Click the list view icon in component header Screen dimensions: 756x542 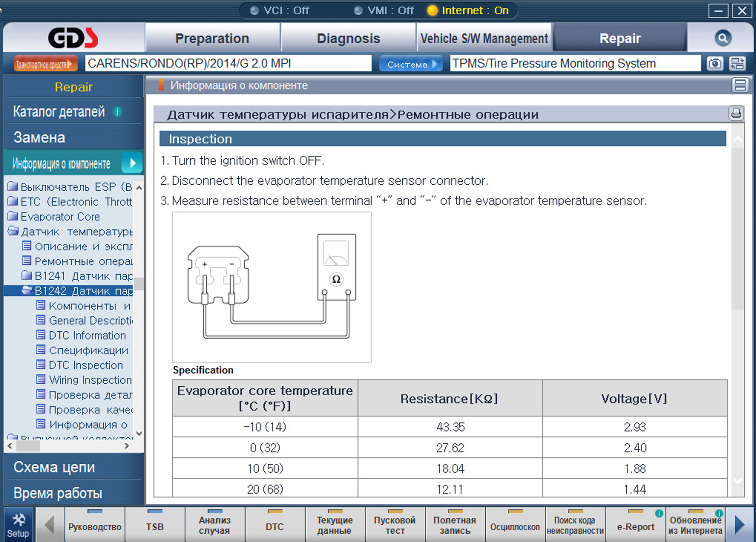[740, 85]
